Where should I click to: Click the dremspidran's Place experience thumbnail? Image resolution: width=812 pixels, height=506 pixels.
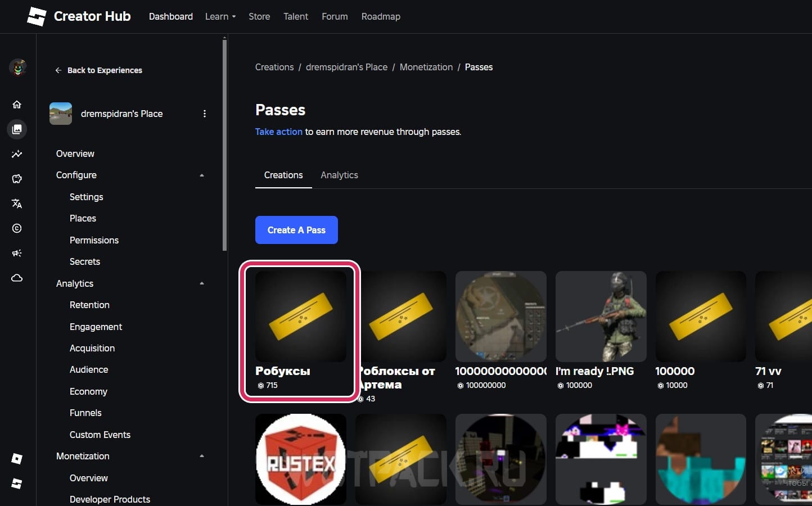pyautogui.click(x=61, y=114)
